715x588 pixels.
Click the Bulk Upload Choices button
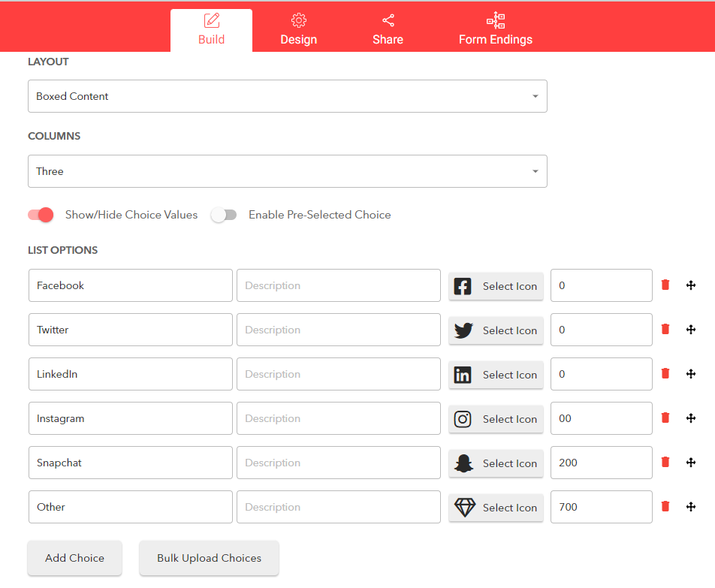pyautogui.click(x=210, y=558)
